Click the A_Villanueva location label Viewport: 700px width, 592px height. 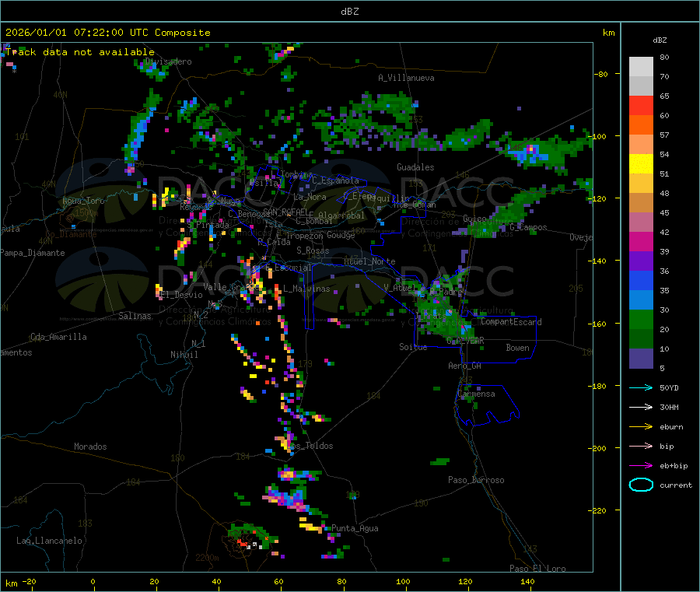point(406,78)
